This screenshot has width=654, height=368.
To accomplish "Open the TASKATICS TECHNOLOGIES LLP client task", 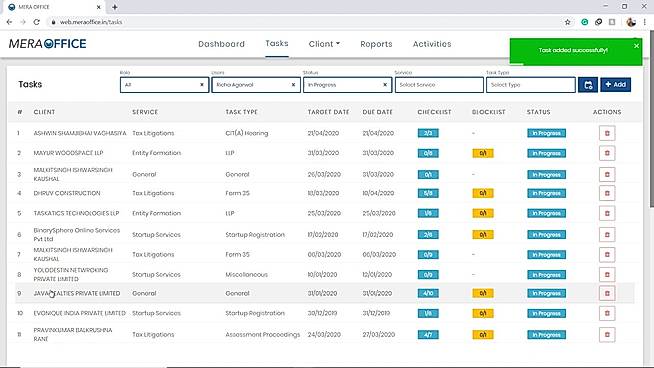I will (x=76, y=213).
